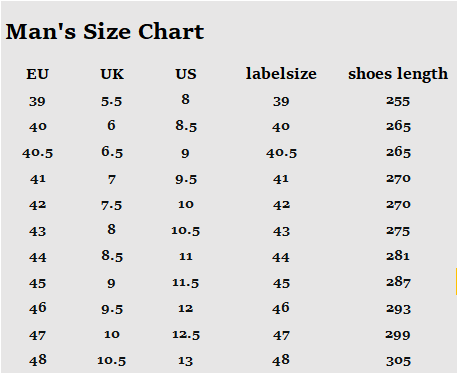Click the labelsize column header
Viewport: 457px width, 373px height.
[281, 74]
